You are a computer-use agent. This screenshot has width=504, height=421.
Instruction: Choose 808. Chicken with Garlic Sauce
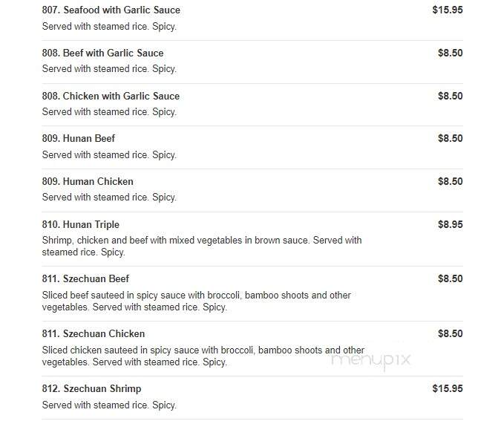(x=111, y=97)
